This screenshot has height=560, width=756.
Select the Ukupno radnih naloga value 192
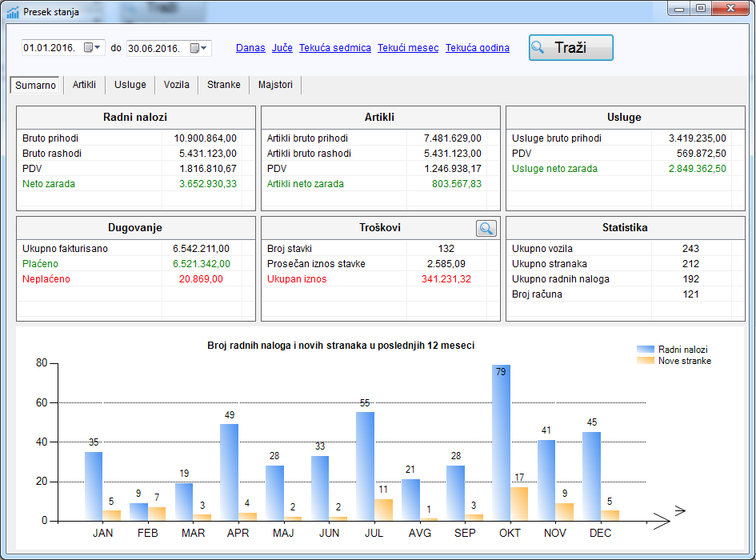690,279
